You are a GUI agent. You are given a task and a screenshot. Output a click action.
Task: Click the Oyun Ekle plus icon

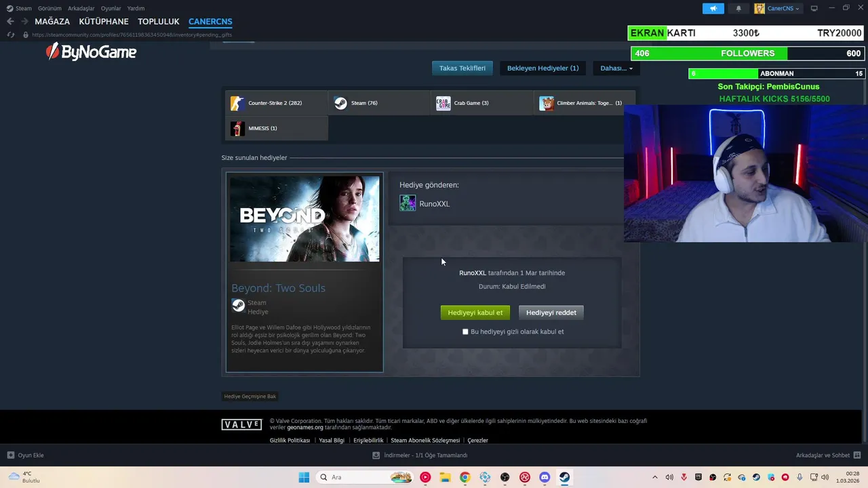point(10,455)
